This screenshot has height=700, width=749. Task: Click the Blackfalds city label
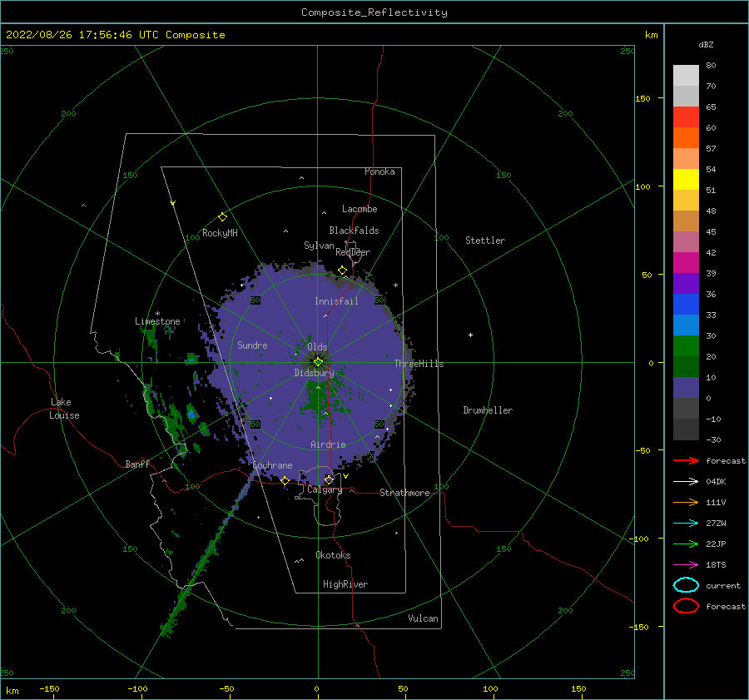click(354, 231)
